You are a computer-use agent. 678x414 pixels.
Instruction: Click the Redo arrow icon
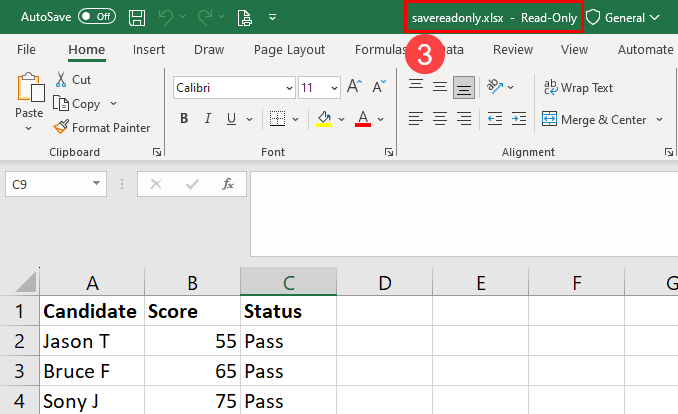click(205, 17)
